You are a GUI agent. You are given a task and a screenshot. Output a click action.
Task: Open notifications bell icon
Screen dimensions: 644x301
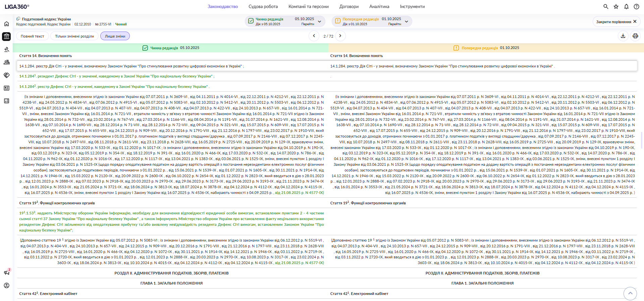point(626,6)
